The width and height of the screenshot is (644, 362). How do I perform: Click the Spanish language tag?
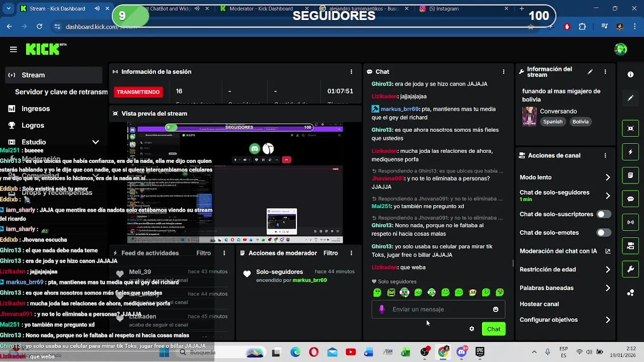[553, 122]
